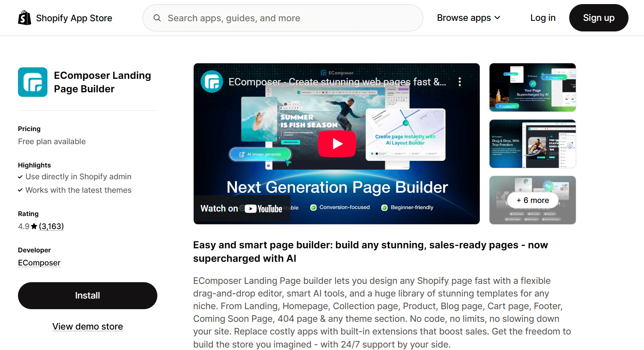Click Watch on YouTube
644x350 pixels.
[241, 208]
